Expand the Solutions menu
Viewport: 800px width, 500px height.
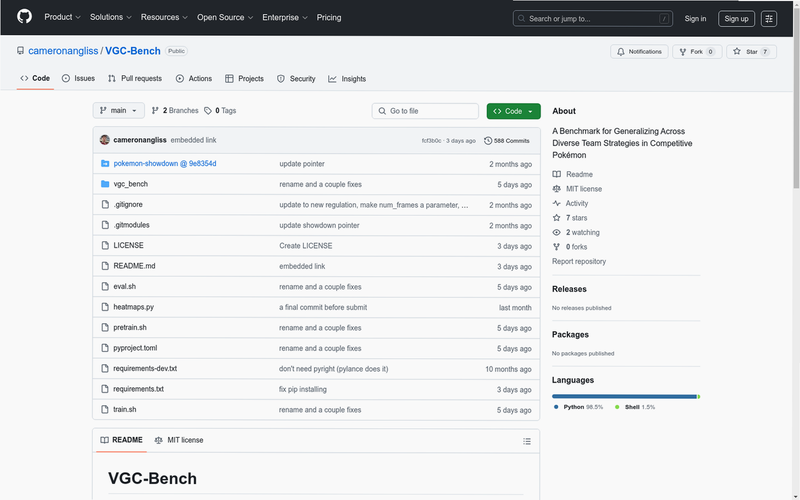pyautogui.click(x=111, y=17)
